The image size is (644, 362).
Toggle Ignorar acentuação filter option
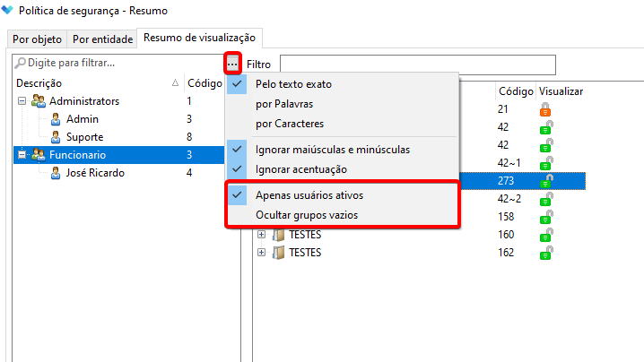point(300,168)
